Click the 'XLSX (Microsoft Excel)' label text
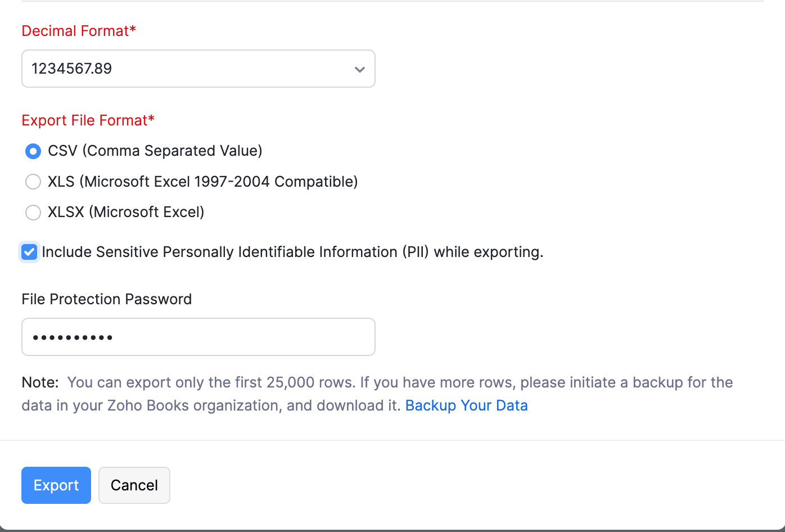The width and height of the screenshot is (785, 532). 126,212
